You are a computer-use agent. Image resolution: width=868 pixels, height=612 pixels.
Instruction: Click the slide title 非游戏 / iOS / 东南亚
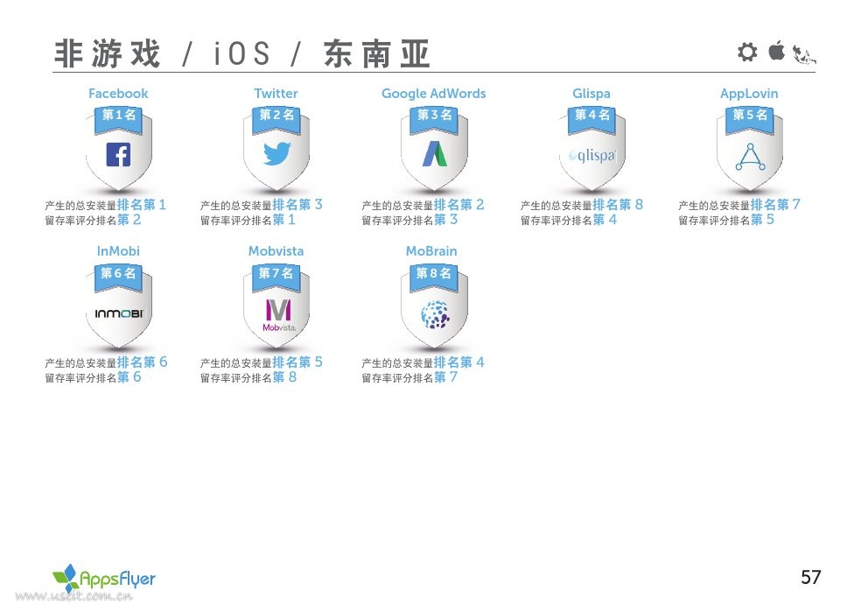click(x=241, y=53)
